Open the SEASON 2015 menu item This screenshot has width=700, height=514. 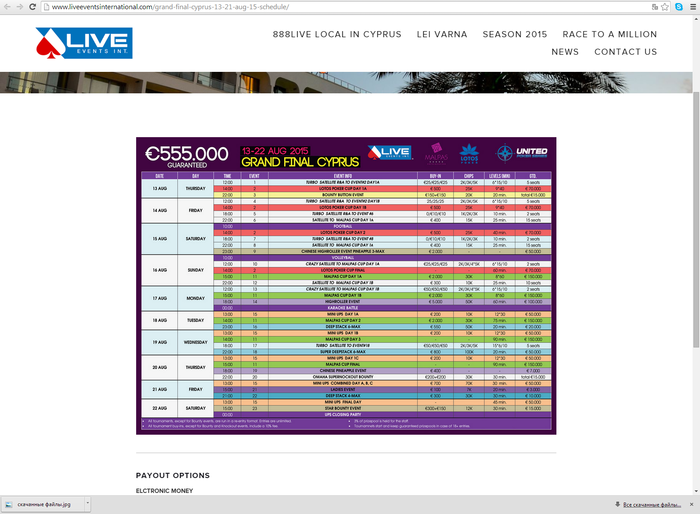[x=515, y=34]
